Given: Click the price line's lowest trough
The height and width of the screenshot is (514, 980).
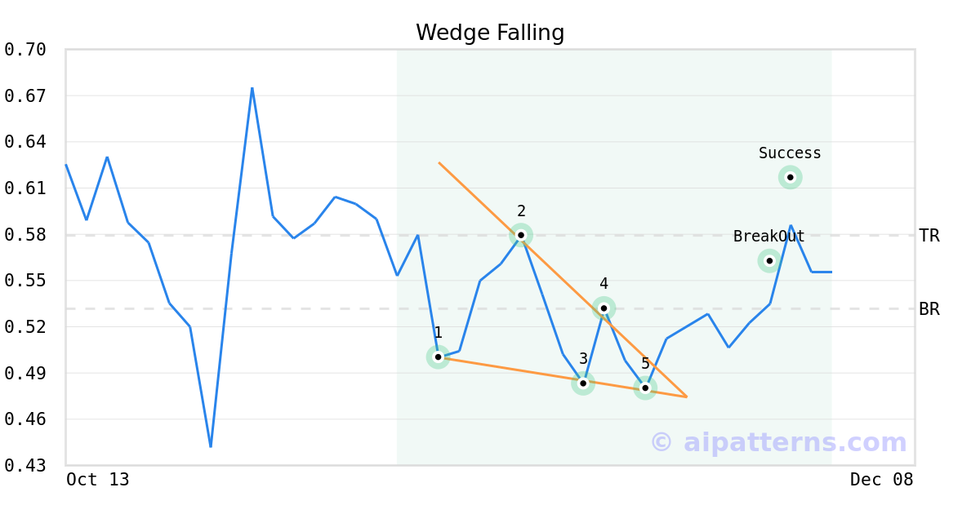Looking at the screenshot, I should (211, 446).
